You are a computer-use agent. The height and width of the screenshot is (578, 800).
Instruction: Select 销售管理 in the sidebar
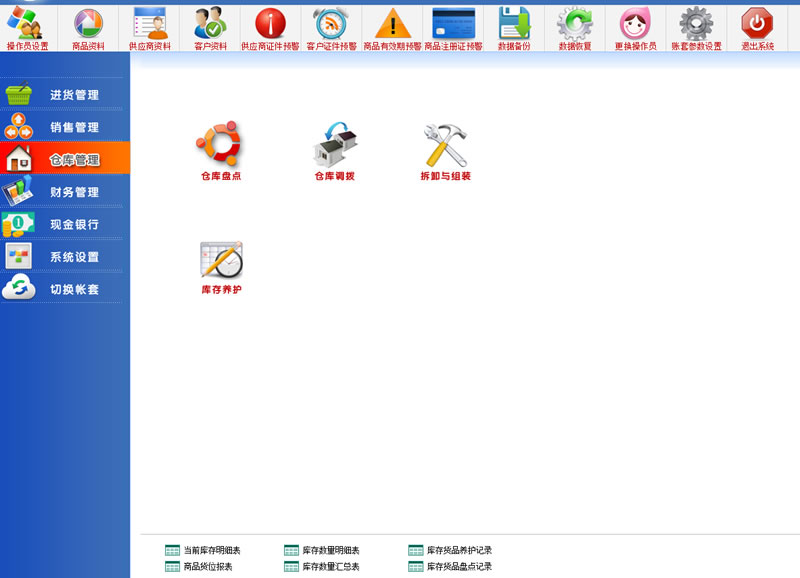click(74, 127)
